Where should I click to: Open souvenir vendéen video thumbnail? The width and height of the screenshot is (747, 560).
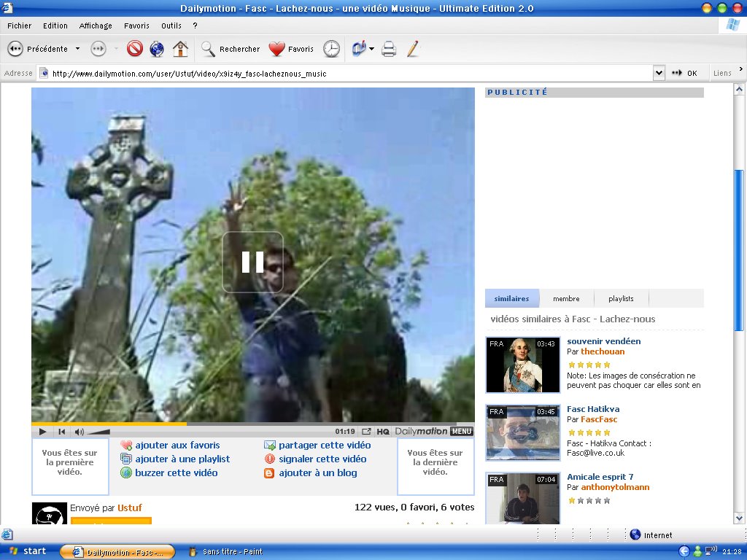point(522,365)
